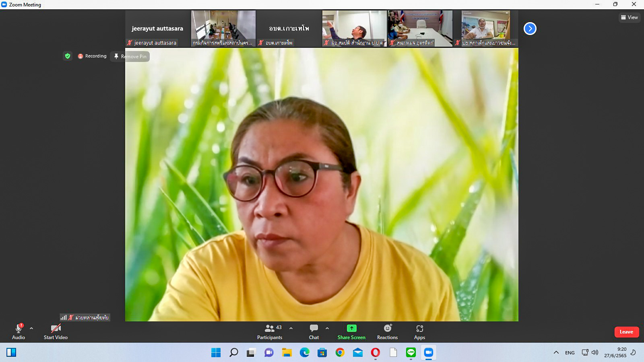This screenshot has height=362, width=644.
Task: Open the Reactions menu
Action: pyautogui.click(x=387, y=332)
